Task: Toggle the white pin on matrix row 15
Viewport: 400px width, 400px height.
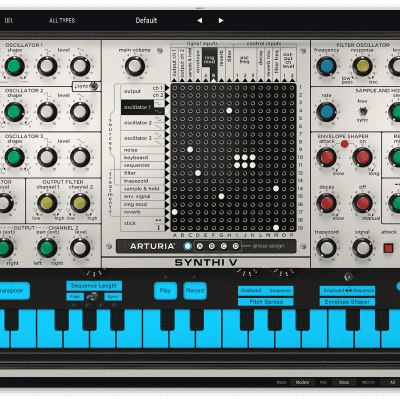Action: point(221,196)
